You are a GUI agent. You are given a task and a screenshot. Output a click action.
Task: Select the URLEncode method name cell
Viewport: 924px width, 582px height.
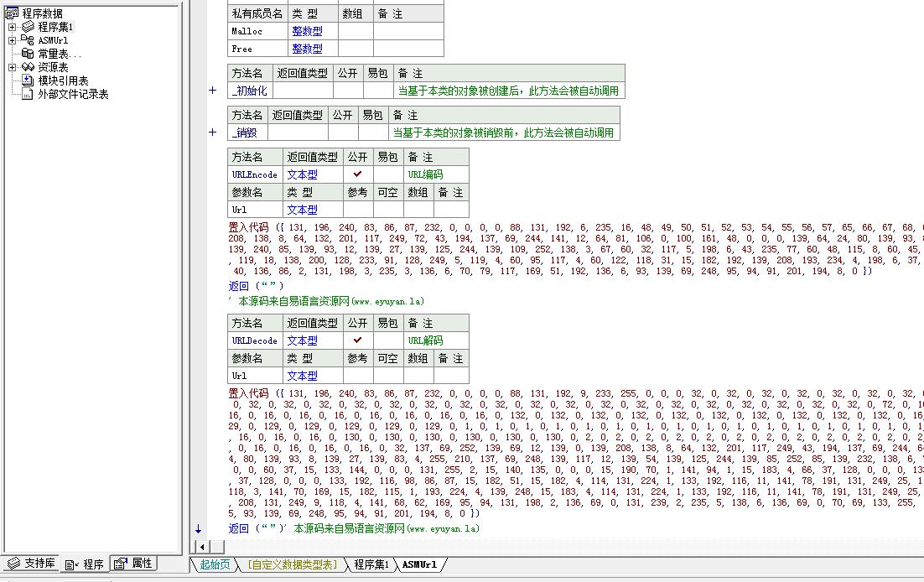coord(255,174)
